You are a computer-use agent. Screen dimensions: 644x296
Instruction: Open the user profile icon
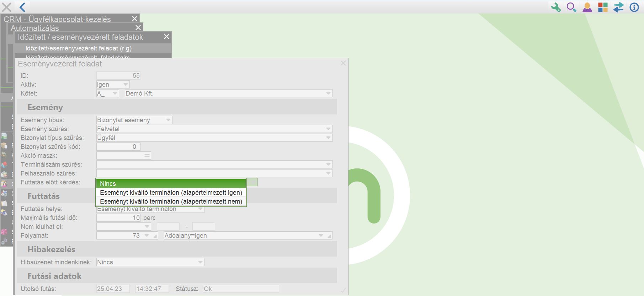(x=587, y=7)
